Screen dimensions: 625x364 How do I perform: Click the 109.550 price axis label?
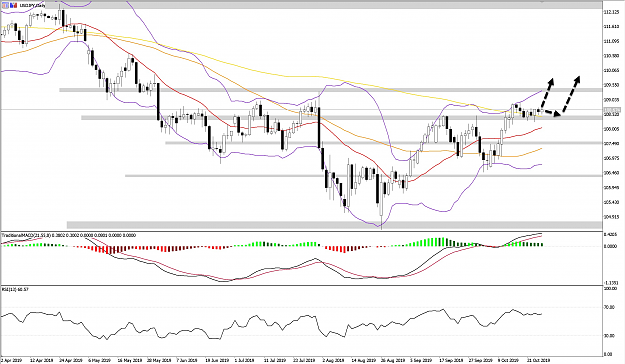click(x=611, y=85)
